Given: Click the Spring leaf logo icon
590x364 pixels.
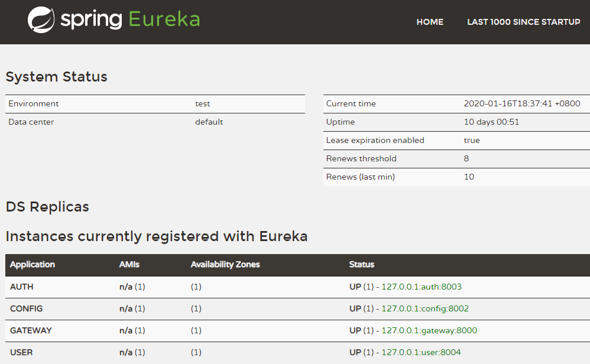Looking at the screenshot, I should [x=41, y=19].
